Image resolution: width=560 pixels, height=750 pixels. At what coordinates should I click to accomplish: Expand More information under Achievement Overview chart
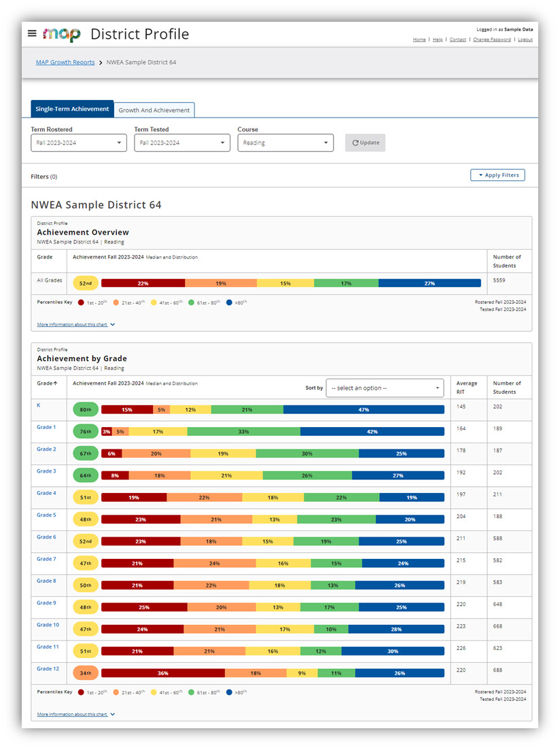(x=76, y=325)
